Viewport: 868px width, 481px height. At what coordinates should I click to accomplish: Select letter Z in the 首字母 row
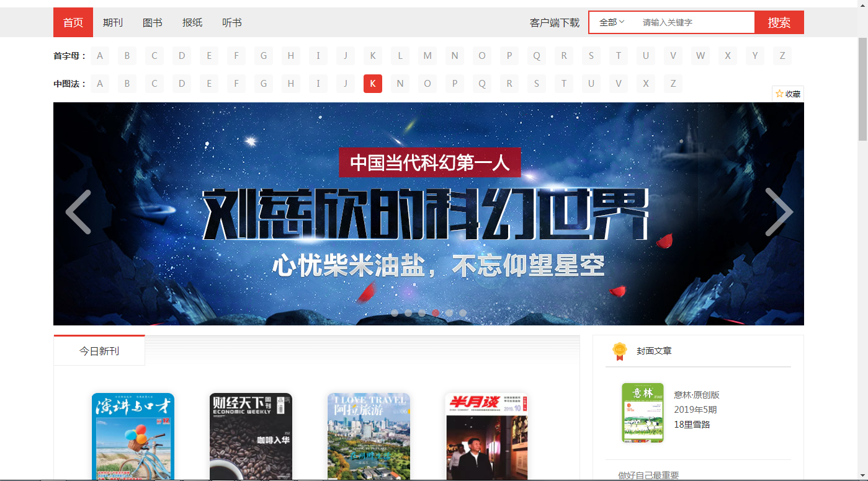coord(782,56)
